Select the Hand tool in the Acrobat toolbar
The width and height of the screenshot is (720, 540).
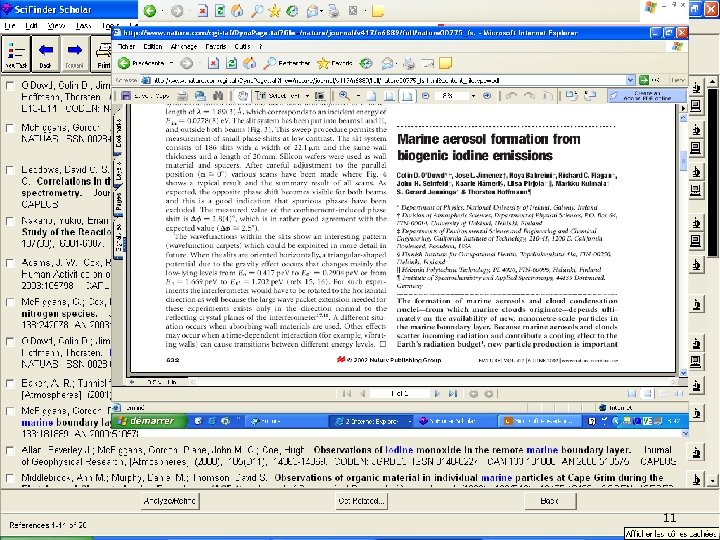pyautogui.click(x=243, y=96)
